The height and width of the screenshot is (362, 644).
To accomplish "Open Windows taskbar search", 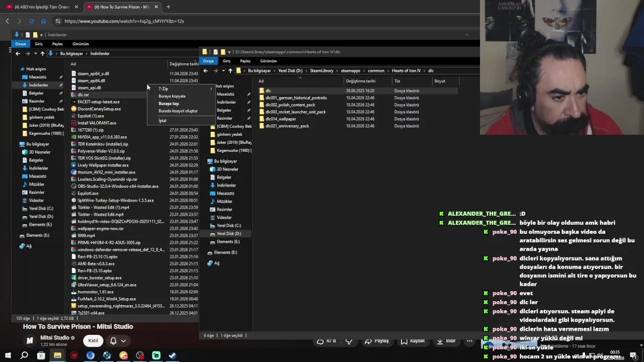I will tap(24, 355).
